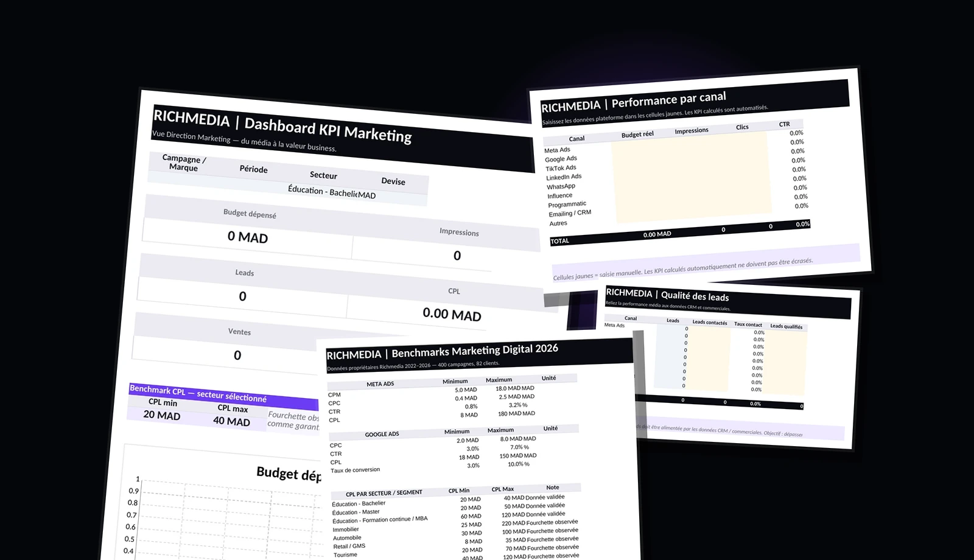The width and height of the screenshot is (974, 560).
Task: Click the 'TOTAL' row label in Performance sheet
Action: [559, 241]
